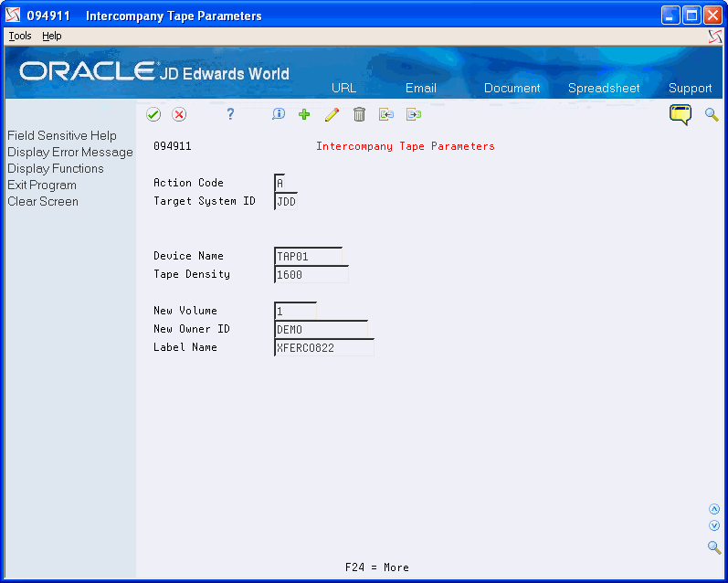Image resolution: width=728 pixels, height=583 pixels.
Task: Click the blue info bubble icon
Action: (x=279, y=114)
